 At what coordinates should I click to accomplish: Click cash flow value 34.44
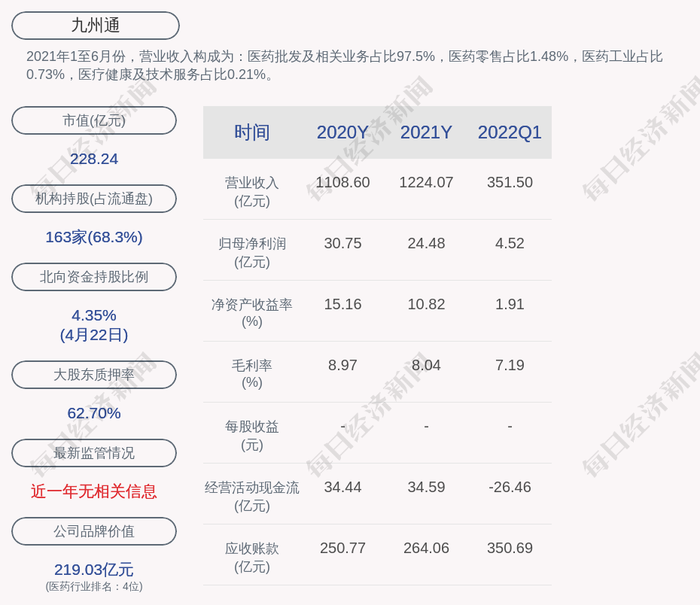coord(343,487)
